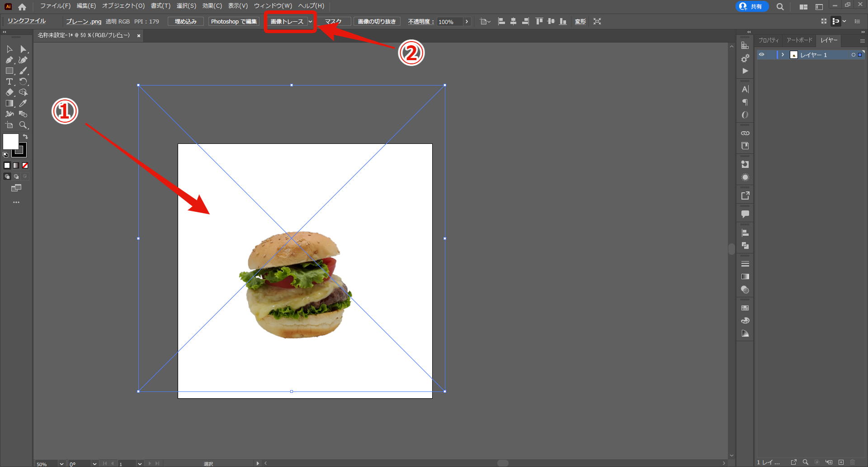868x467 pixels.
Task: Click the Home icon
Action: (x=22, y=7)
